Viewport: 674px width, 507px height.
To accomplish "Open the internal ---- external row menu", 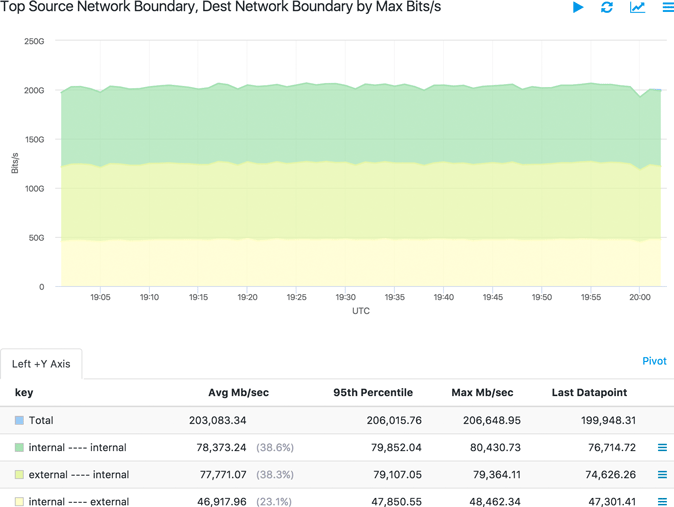I will [x=662, y=501].
